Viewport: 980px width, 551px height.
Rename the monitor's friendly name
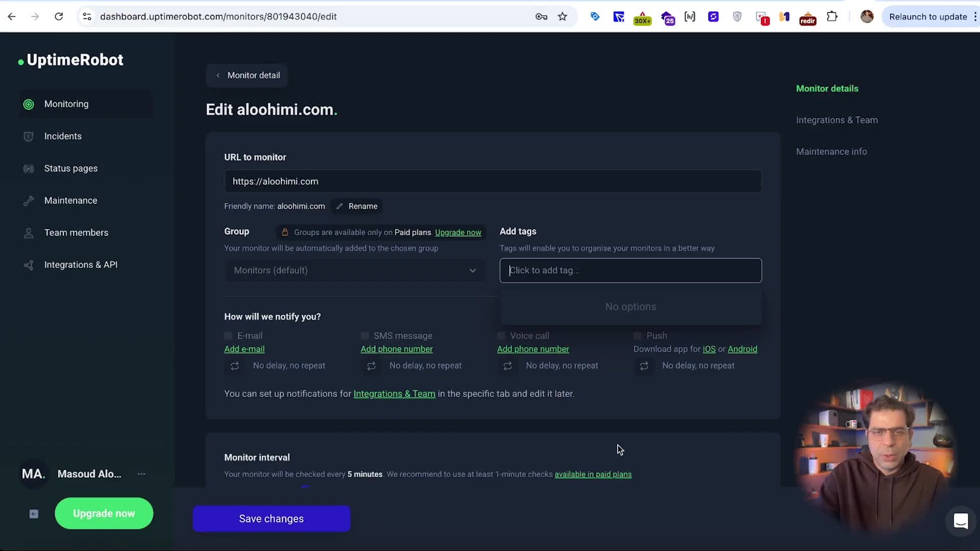coord(357,206)
